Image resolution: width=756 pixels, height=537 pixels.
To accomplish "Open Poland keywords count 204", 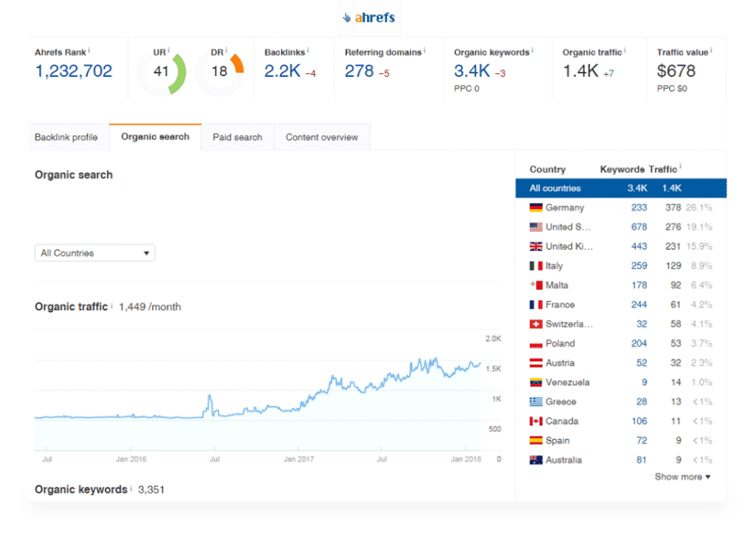I will pyautogui.click(x=639, y=343).
